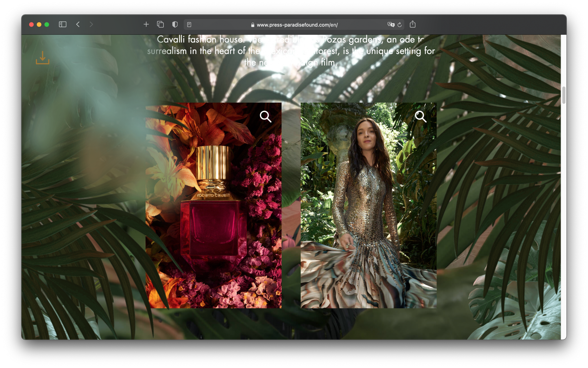The image size is (588, 368).
Task: Open the translate page options
Action: coord(391,25)
